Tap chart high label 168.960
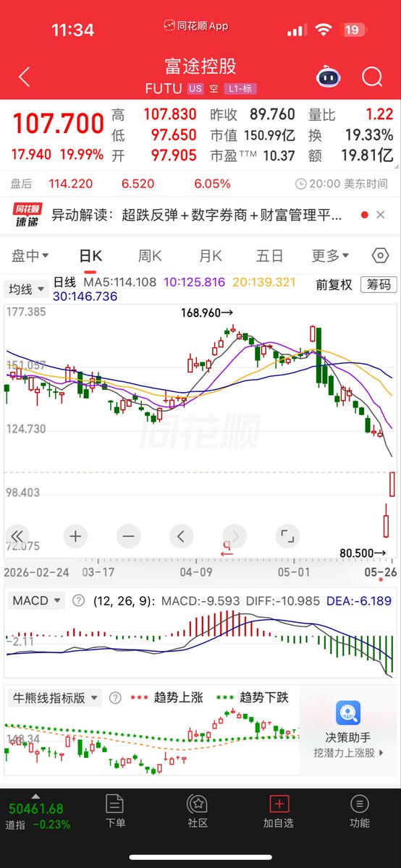Screen dimensions: 401x868 click(x=207, y=313)
